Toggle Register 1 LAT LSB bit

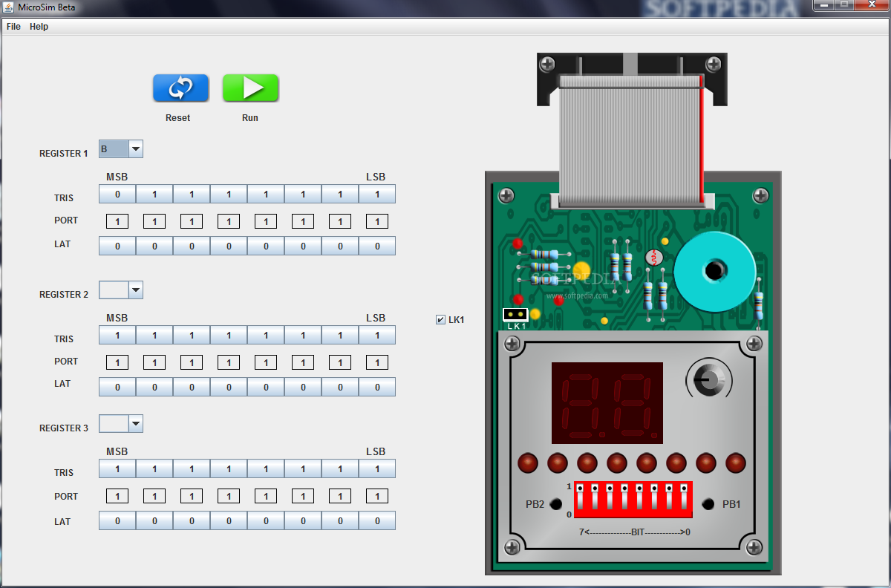pos(377,246)
